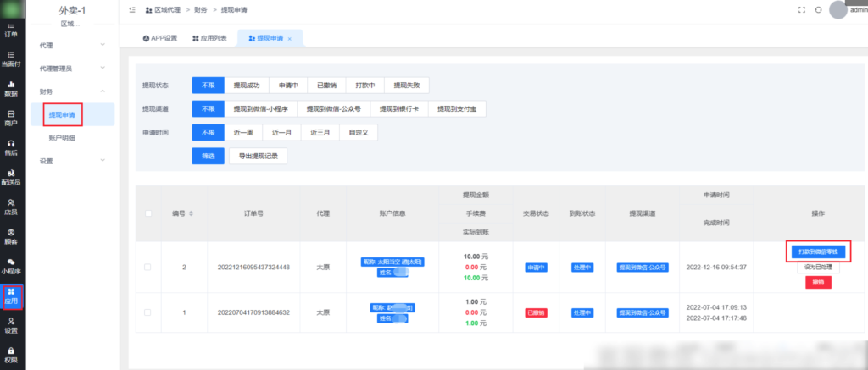Toggle fullscreen mode icon
The height and width of the screenshot is (370, 868).
801,10
